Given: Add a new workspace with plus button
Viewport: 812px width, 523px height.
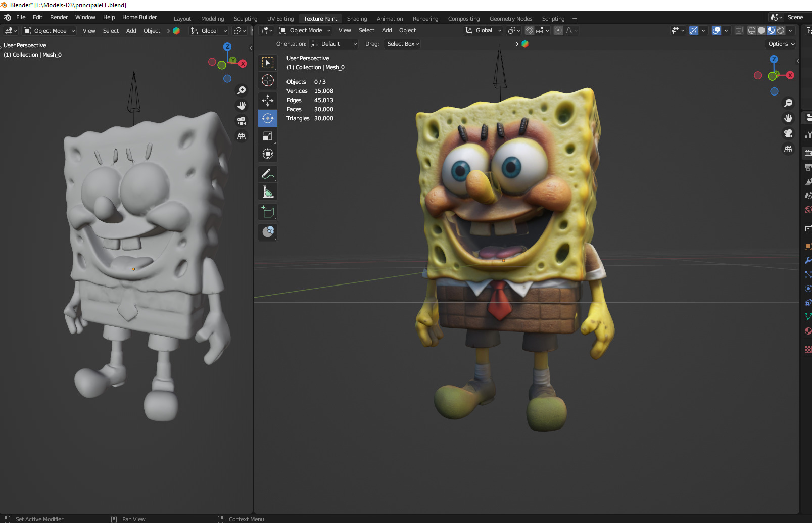Looking at the screenshot, I should click(x=575, y=19).
